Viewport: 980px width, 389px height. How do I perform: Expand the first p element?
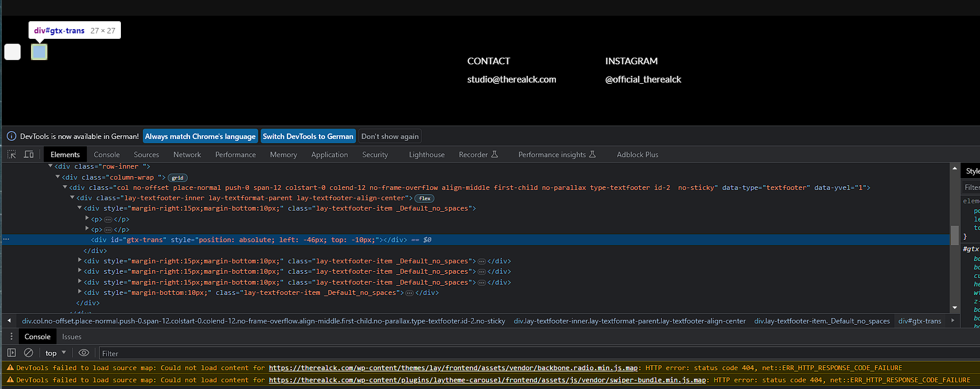coord(87,218)
